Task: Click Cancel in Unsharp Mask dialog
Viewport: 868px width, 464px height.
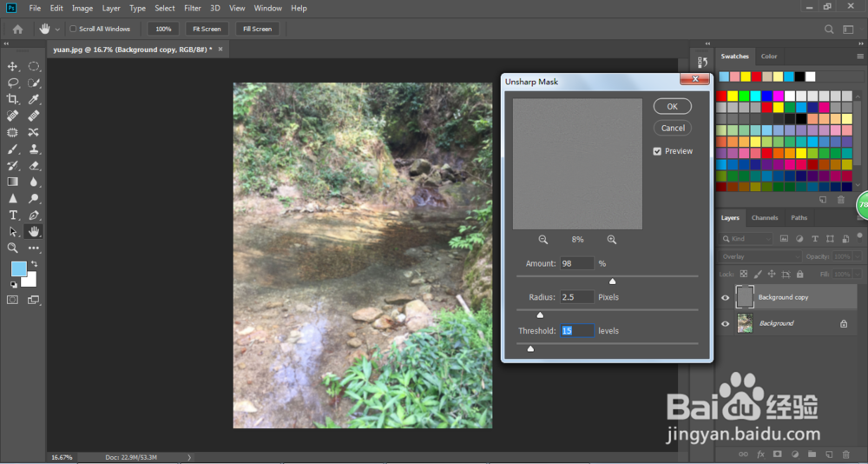Action: [x=673, y=128]
